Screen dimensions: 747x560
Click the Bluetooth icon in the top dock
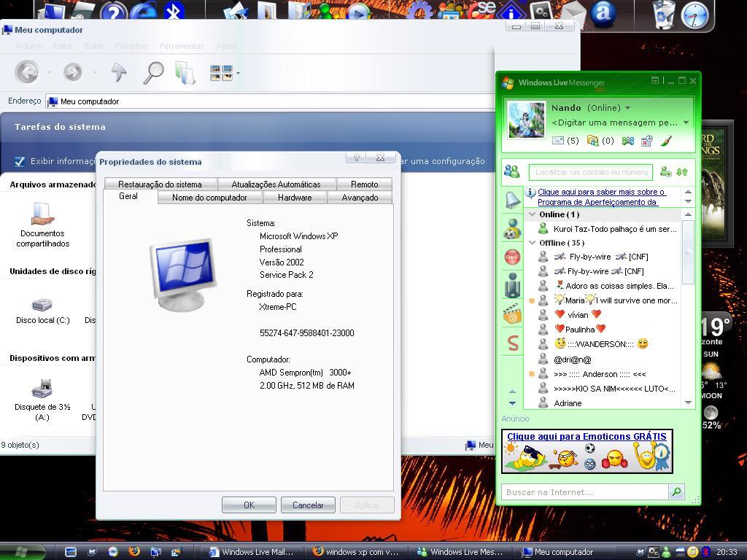click(x=174, y=10)
